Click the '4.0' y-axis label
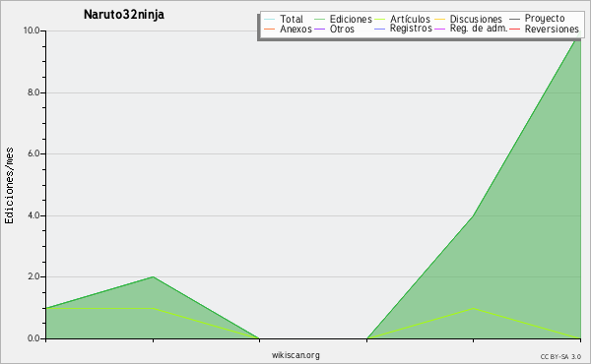Viewport: 591px width, 364px height. pyautogui.click(x=33, y=215)
